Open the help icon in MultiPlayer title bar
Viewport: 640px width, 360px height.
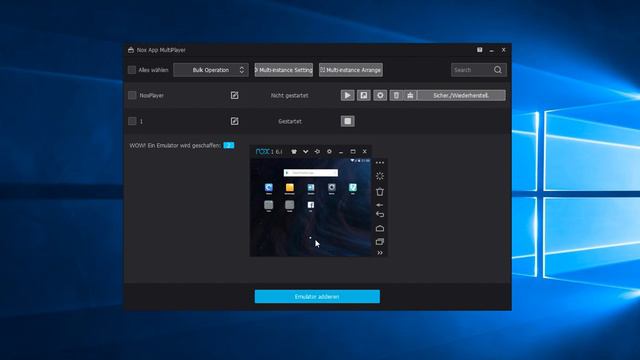480,50
